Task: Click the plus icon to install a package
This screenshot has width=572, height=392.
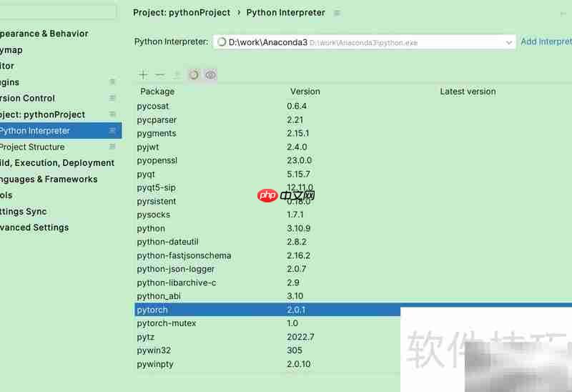Action: 143,75
